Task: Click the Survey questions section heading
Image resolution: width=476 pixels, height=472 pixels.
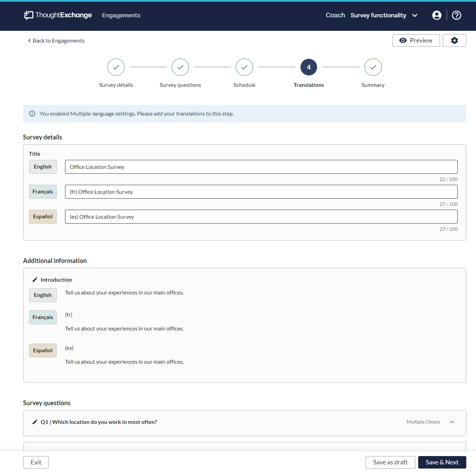Action: [x=47, y=403]
